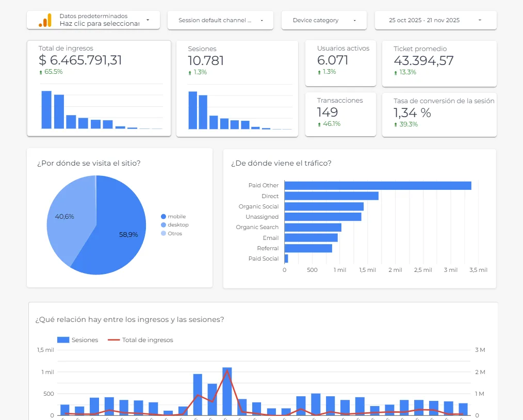Click the 39.3% change under Tasa de conversión
Image resolution: width=523 pixels, height=420 pixels.
(408, 124)
